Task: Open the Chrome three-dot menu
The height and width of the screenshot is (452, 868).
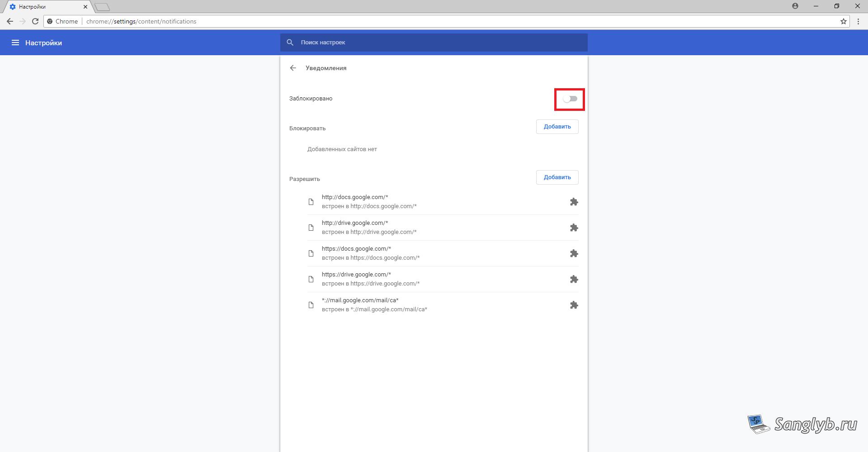Action: coord(858,21)
